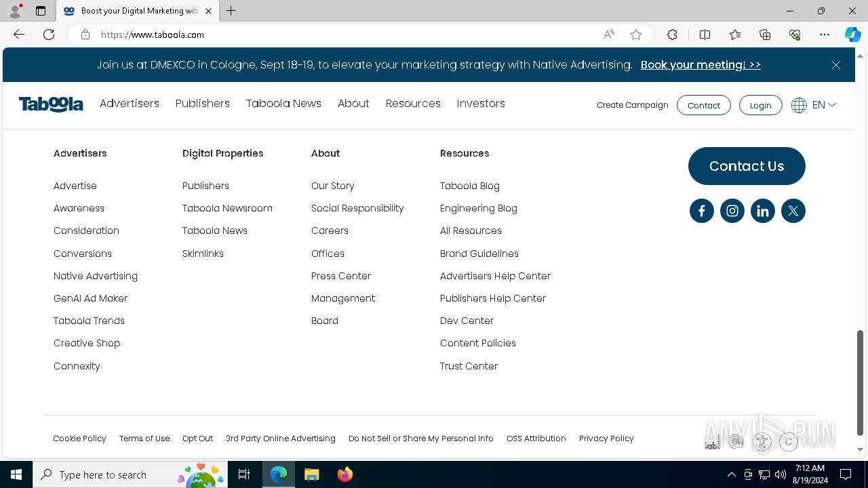Screen dimensions: 868x488
Task: Open Taboola Newsroom footer link
Action: pyautogui.click(x=227, y=208)
